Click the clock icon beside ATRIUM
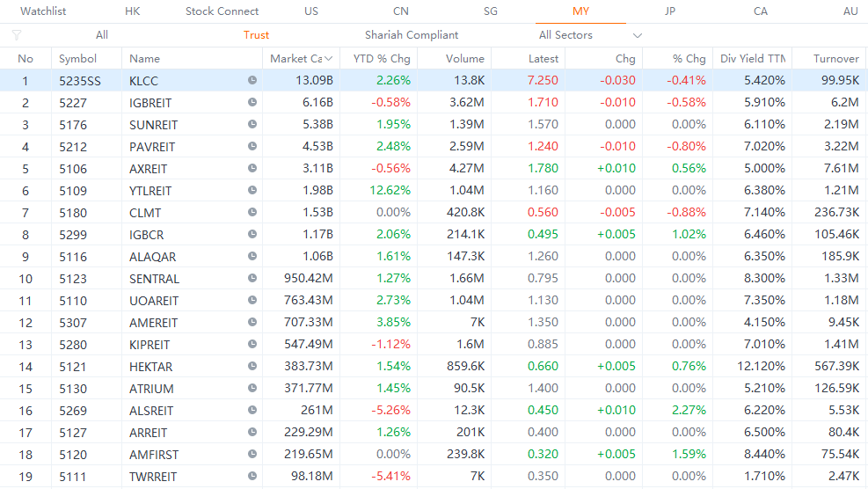The image size is (868, 489). pos(252,388)
